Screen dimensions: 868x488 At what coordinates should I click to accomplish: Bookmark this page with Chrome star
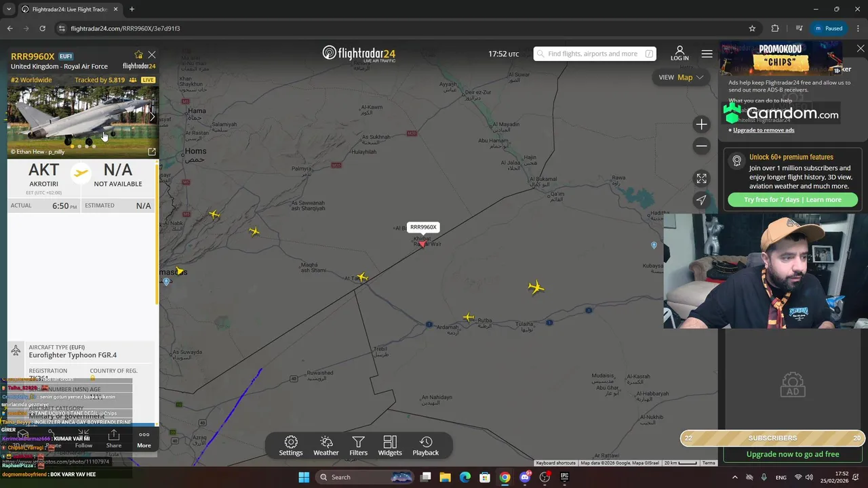point(752,28)
